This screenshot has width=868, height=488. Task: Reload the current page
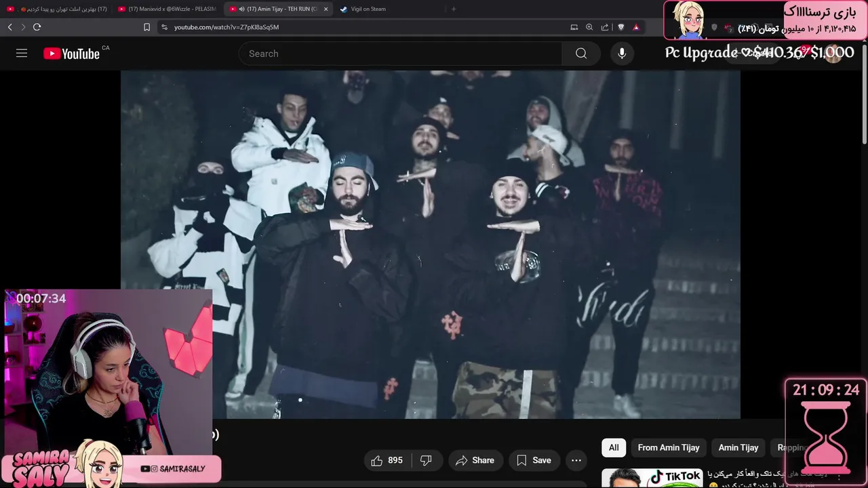[37, 27]
